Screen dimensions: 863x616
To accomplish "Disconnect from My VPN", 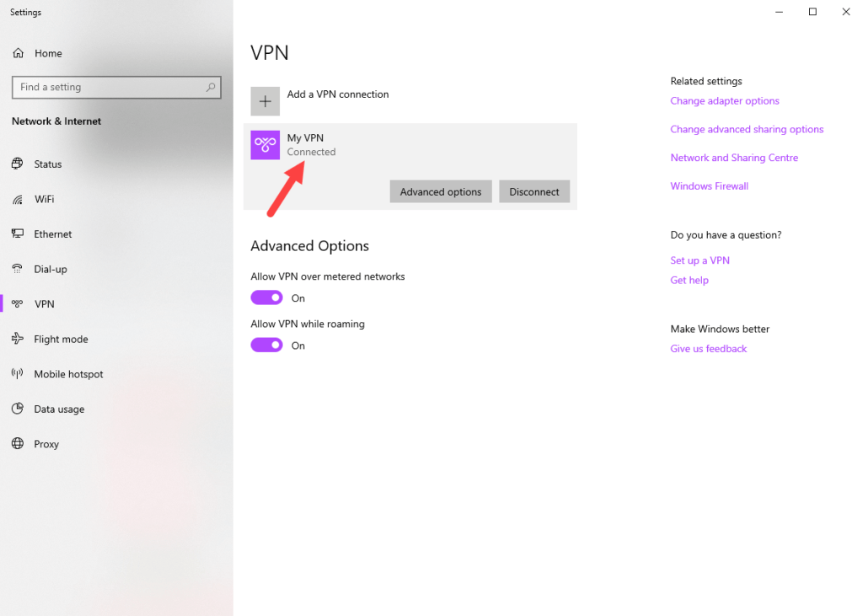I will pos(534,192).
